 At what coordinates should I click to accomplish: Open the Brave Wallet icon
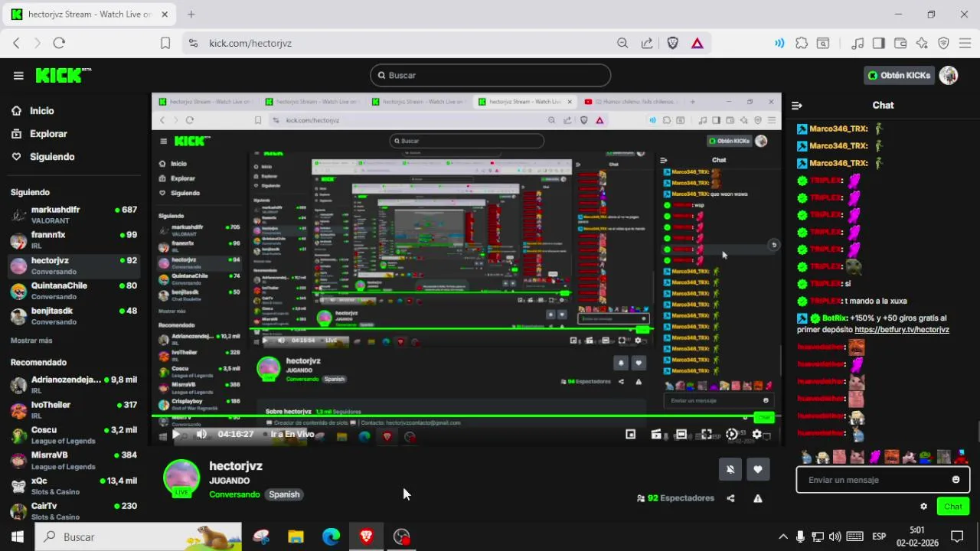(900, 43)
